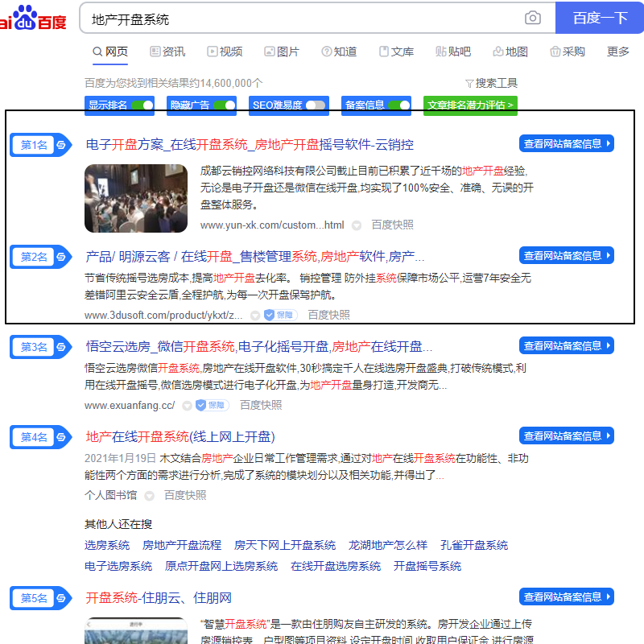Click 查看网站备案信息 for the 第4名 result
644x644 pixels.
[x=567, y=436]
